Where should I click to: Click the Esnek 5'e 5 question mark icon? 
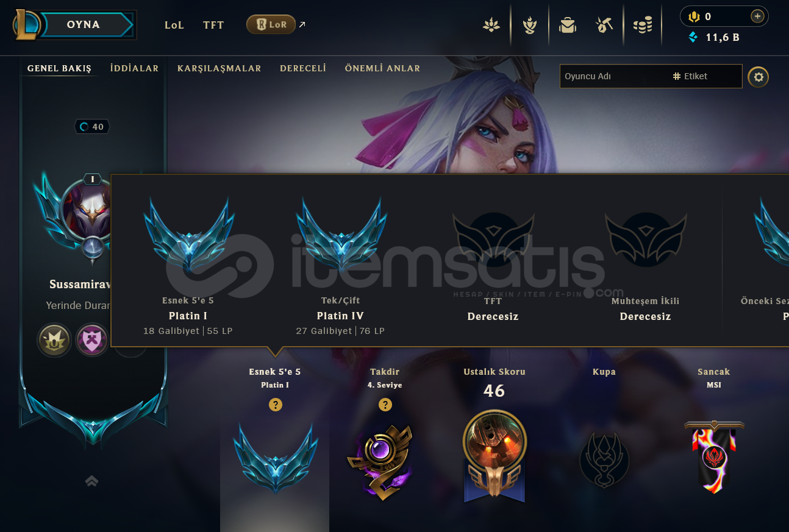(x=276, y=405)
